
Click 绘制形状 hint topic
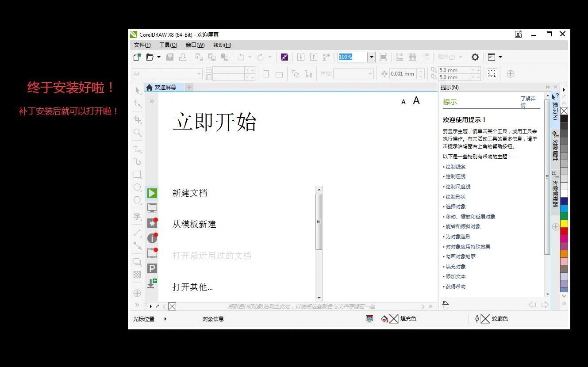coord(455,197)
